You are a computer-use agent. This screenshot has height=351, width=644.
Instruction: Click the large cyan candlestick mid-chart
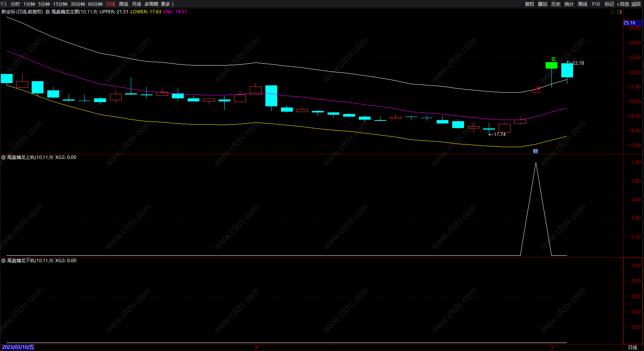tap(271, 96)
